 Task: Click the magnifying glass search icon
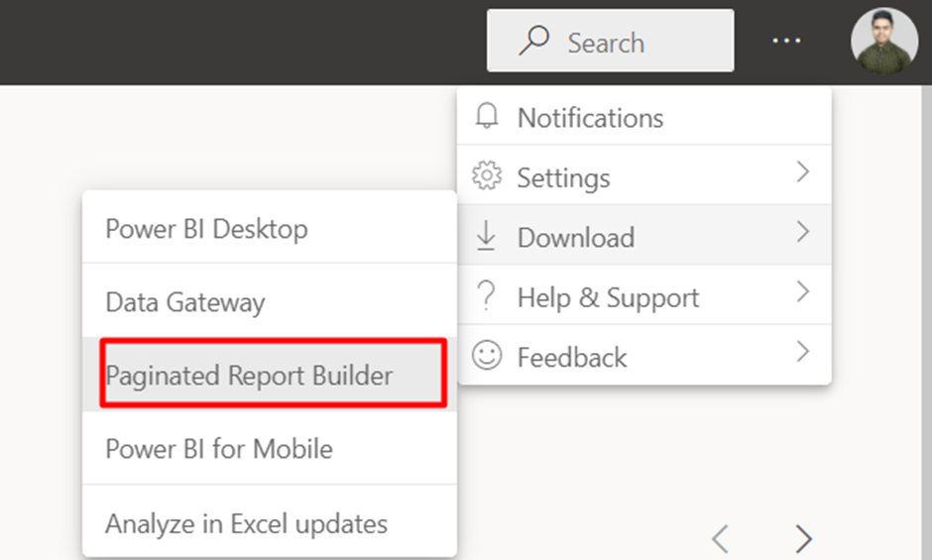pyautogui.click(x=533, y=40)
